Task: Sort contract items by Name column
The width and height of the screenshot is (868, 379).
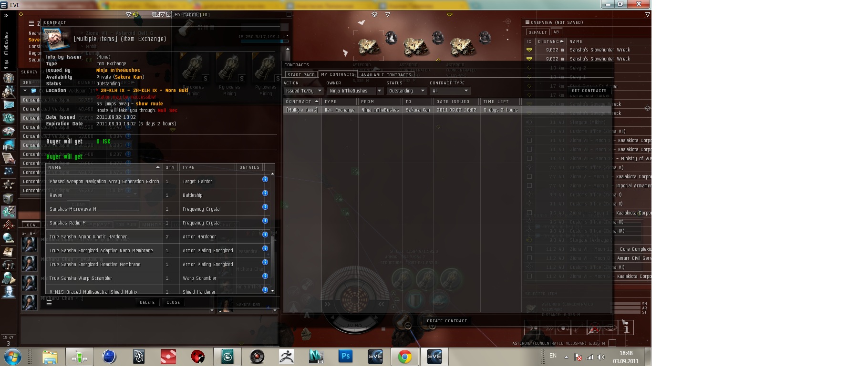Action: [104, 167]
